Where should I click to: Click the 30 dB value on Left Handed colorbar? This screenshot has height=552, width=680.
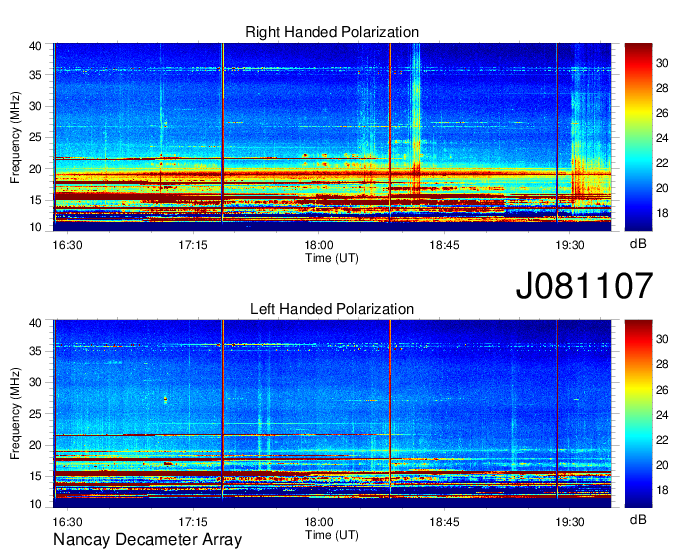click(x=662, y=339)
